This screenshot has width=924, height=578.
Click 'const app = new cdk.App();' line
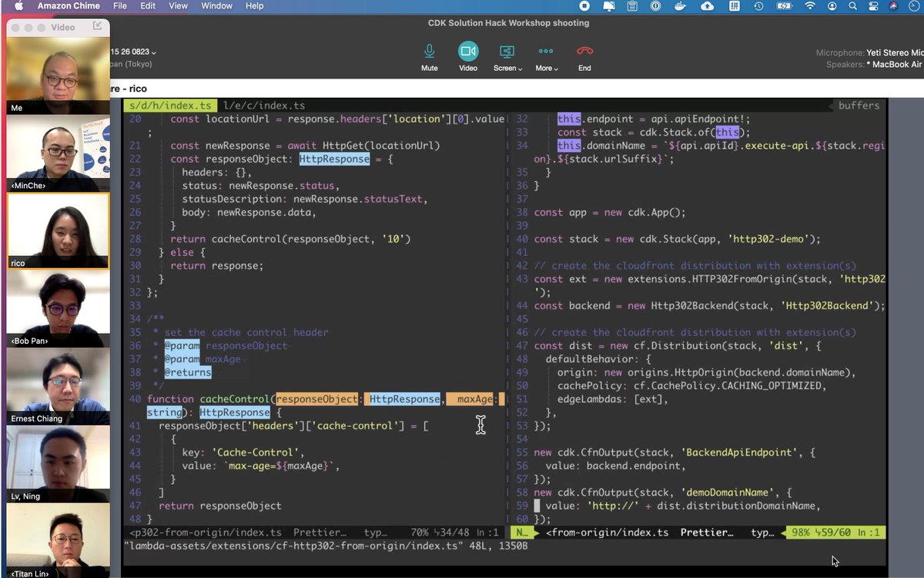tap(610, 212)
